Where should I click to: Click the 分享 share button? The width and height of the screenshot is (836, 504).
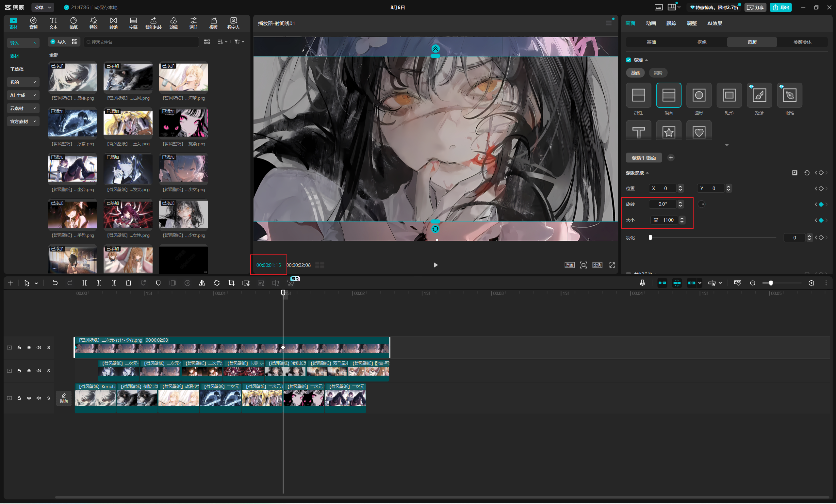[755, 7]
